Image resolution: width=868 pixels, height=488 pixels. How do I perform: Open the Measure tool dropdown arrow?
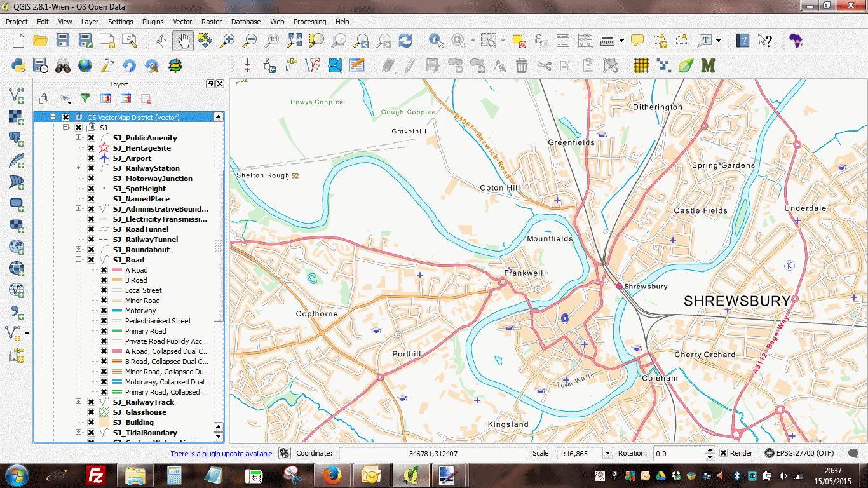tap(621, 41)
